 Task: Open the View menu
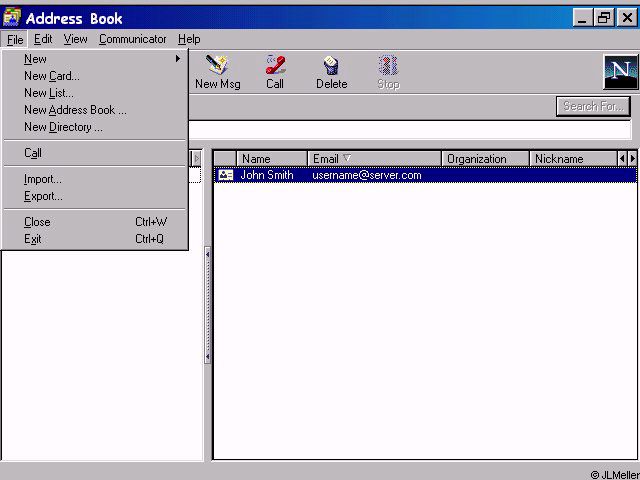click(x=76, y=39)
